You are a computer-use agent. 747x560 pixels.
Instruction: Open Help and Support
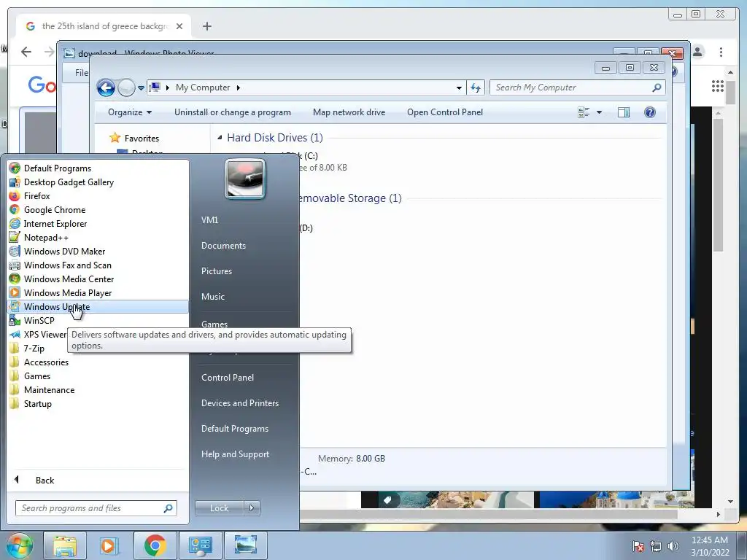(235, 454)
